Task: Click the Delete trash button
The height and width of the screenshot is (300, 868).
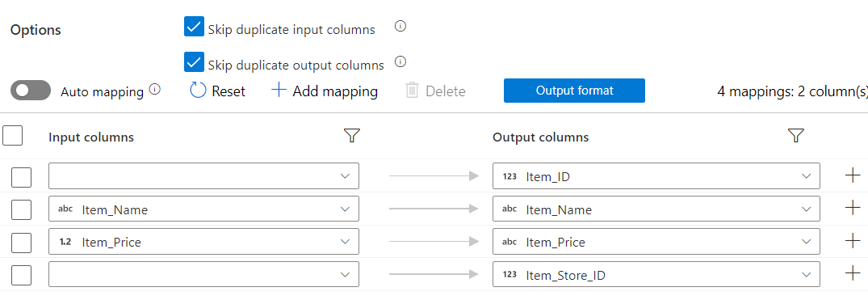Action: pyautogui.click(x=435, y=91)
